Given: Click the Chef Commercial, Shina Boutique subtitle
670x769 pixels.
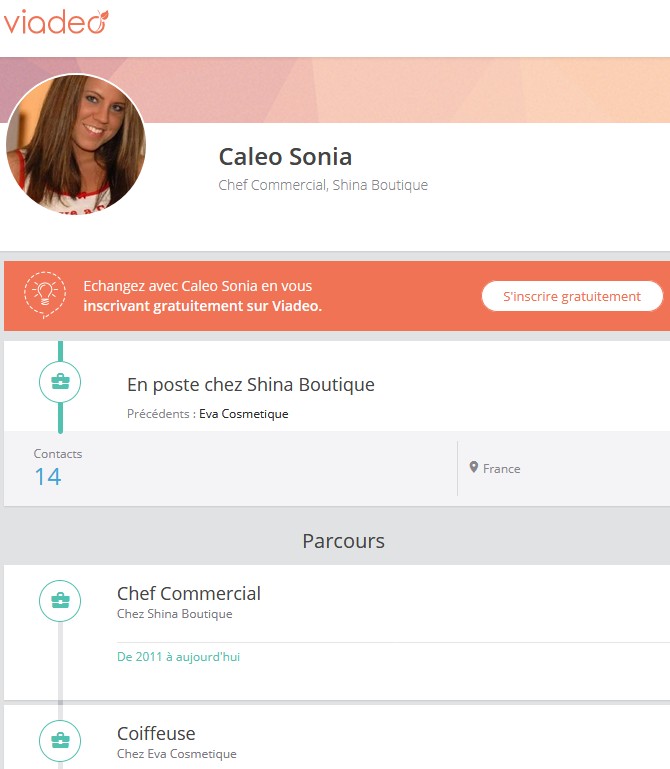Looking at the screenshot, I should coord(323,185).
